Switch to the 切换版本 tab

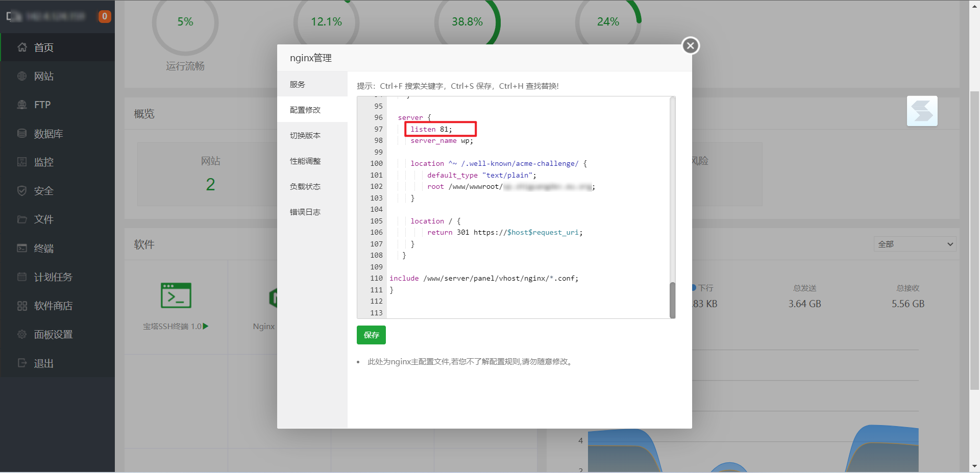pyautogui.click(x=312, y=135)
